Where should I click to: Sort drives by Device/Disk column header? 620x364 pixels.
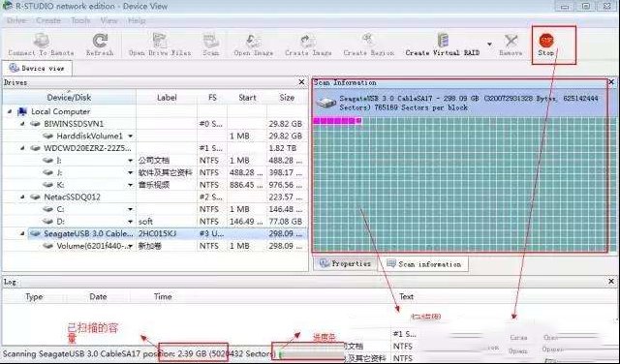click(69, 97)
